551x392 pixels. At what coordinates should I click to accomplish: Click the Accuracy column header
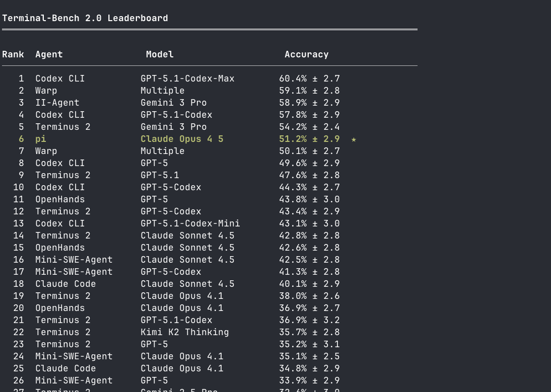(306, 54)
